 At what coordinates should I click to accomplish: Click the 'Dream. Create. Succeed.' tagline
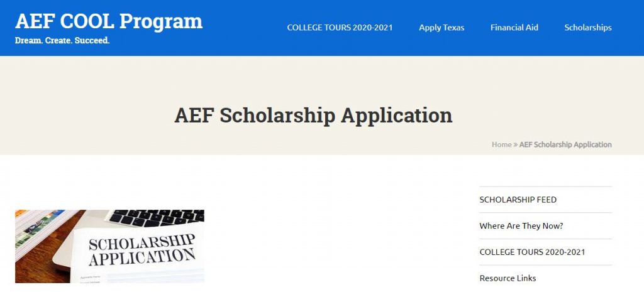pyautogui.click(x=62, y=40)
